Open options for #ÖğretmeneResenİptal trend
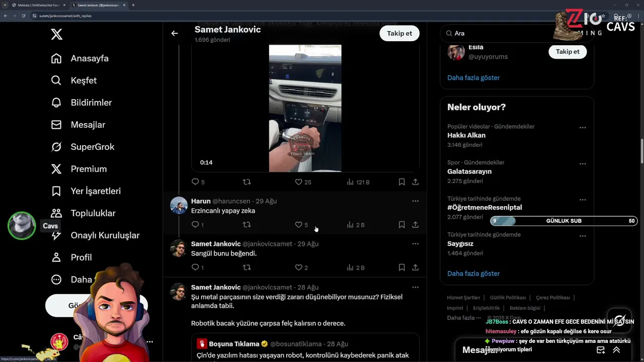 click(x=583, y=200)
